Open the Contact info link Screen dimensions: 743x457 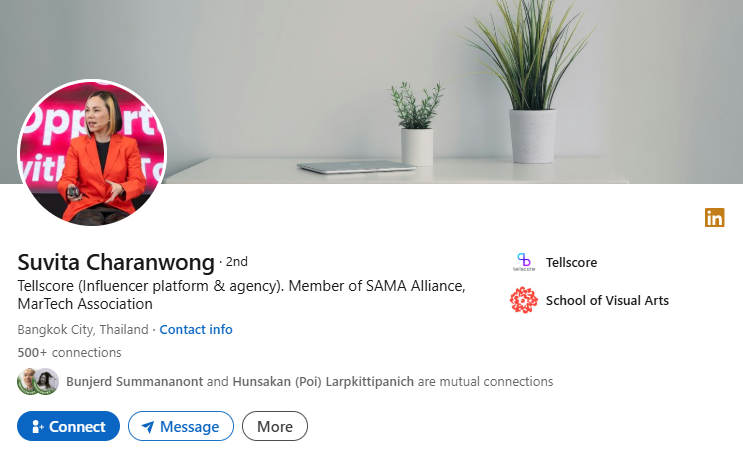[196, 329]
